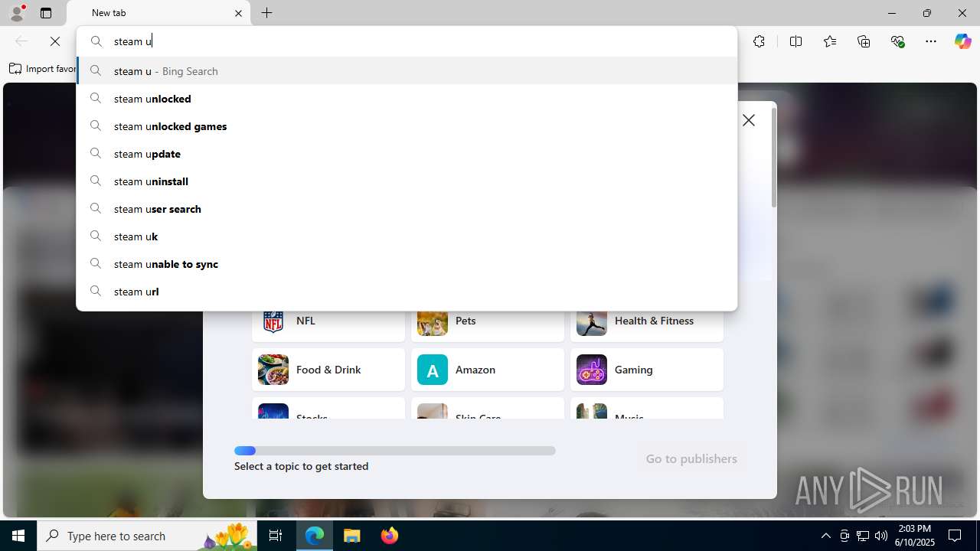
Task: Open the volume tray icon
Action: [x=881, y=536]
